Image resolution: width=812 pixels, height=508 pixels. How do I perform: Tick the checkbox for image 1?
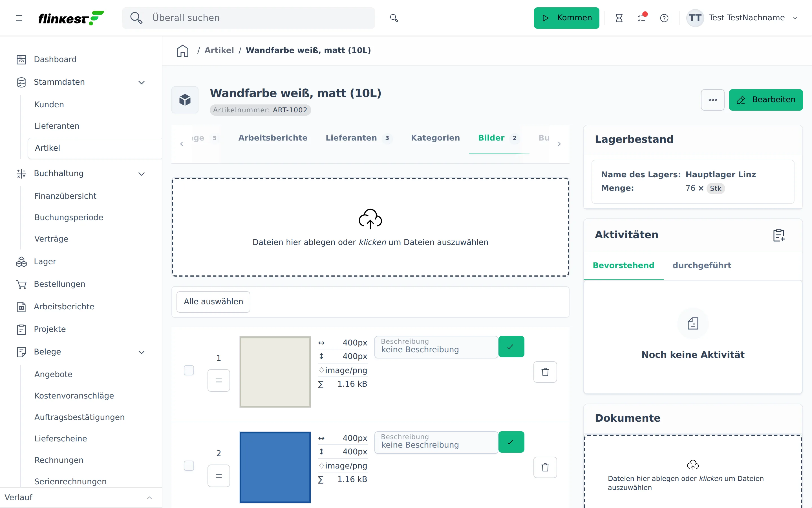click(189, 370)
